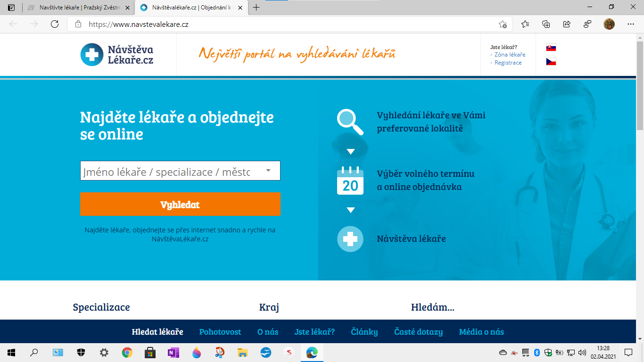Open the doctor search dropdown arrow
Viewport: 644px width, 362px height.
(x=268, y=171)
